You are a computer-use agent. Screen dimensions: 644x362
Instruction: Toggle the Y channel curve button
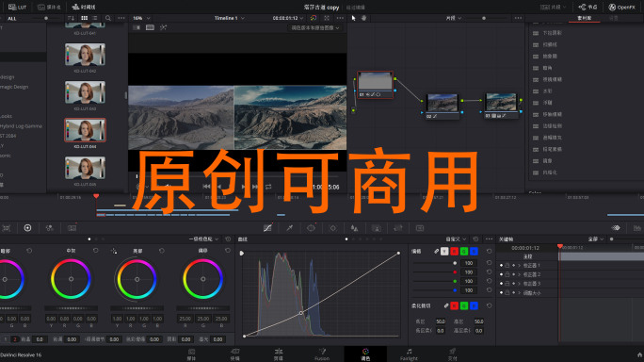pos(444,251)
